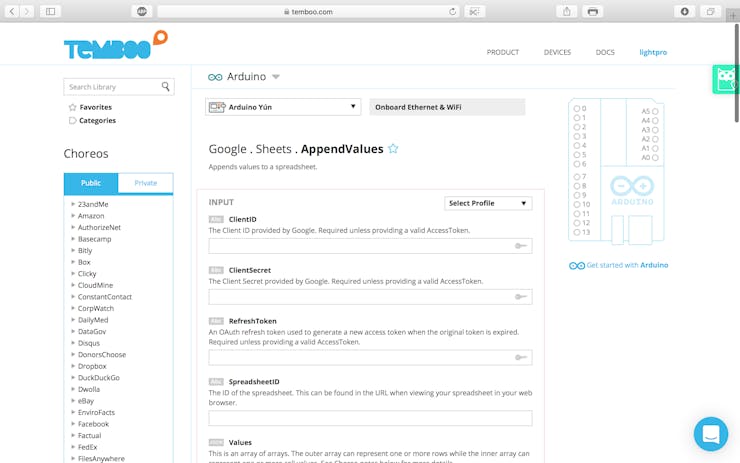
Task: Click the Safari share icon
Action: tap(567, 11)
